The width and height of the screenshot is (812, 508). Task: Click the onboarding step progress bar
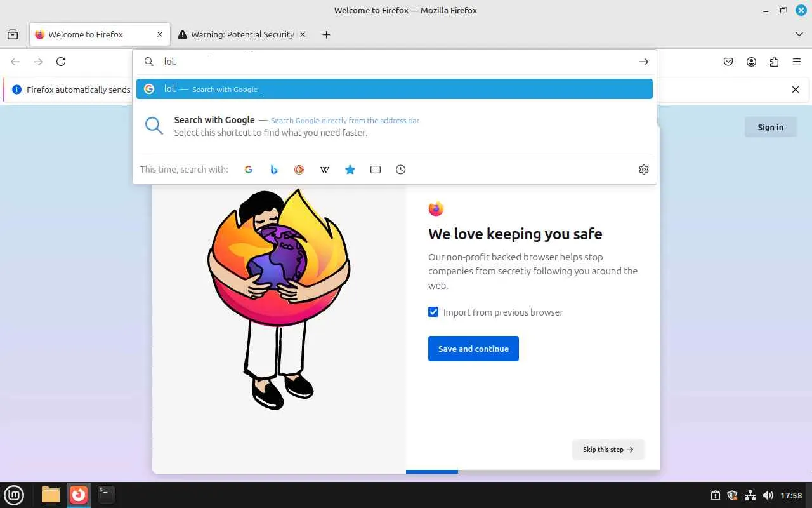click(533, 472)
